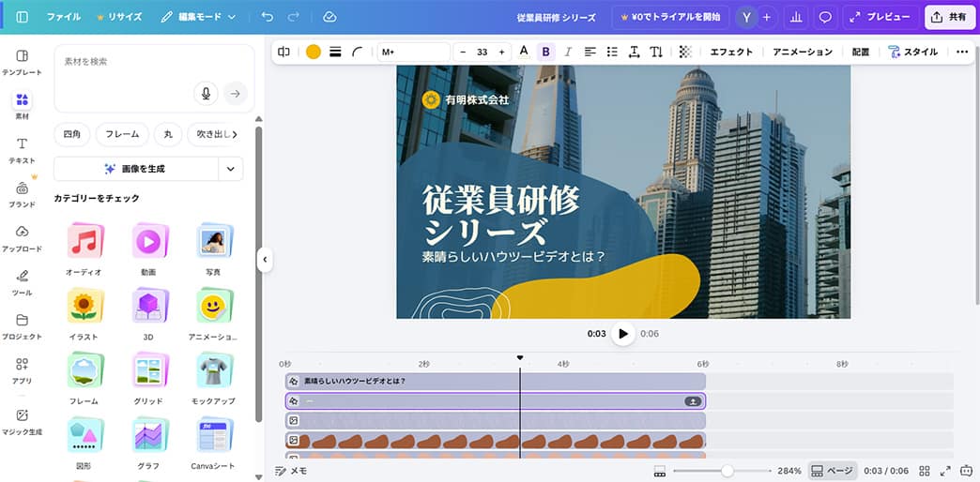
Task: Open the M+ font dropdown
Action: (x=414, y=52)
